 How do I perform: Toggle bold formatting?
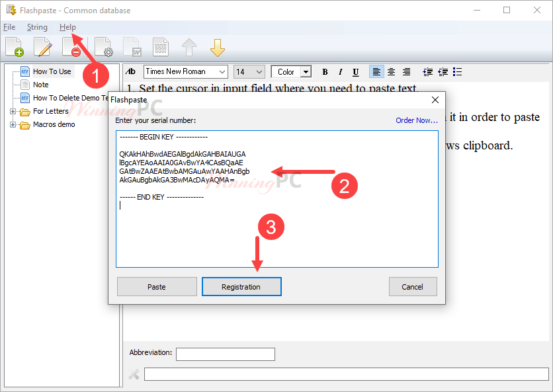coord(325,72)
